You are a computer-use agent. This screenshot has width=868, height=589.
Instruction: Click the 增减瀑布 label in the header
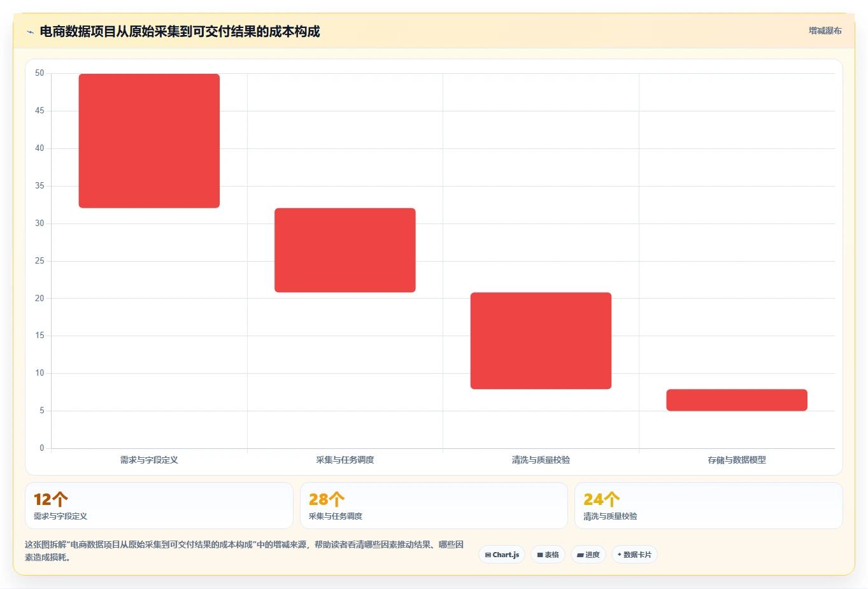pos(825,31)
